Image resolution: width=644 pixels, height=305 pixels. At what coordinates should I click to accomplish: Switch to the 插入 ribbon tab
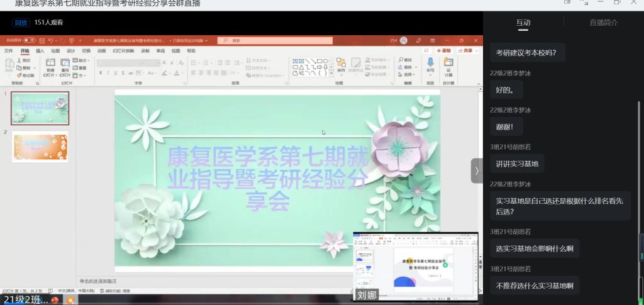[x=40, y=51]
